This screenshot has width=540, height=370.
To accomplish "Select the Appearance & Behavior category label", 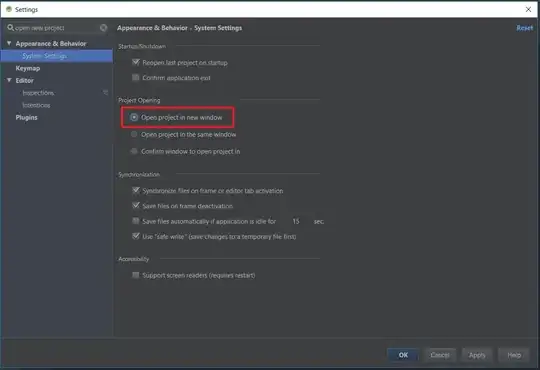I will (x=51, y=43).
